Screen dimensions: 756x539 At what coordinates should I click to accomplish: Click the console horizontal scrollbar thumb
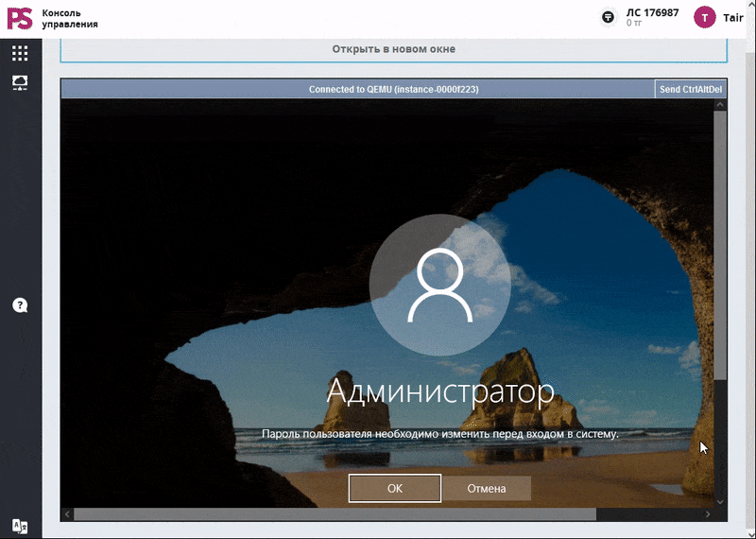(335, 514)
